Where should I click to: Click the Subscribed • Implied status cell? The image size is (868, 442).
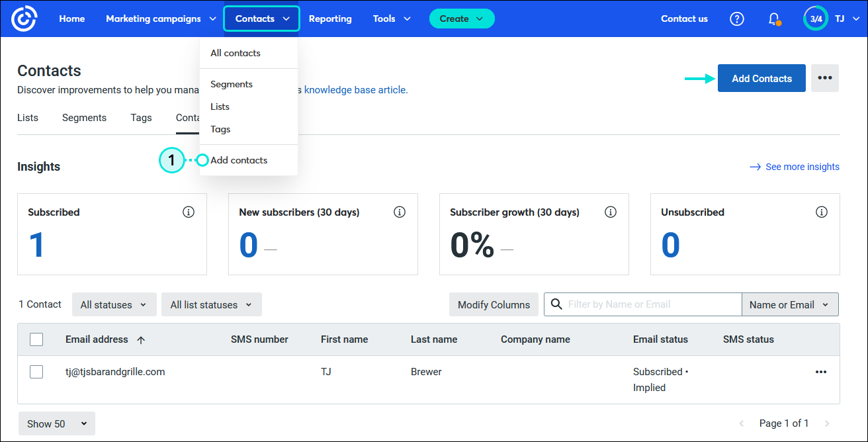click(660, 380)
